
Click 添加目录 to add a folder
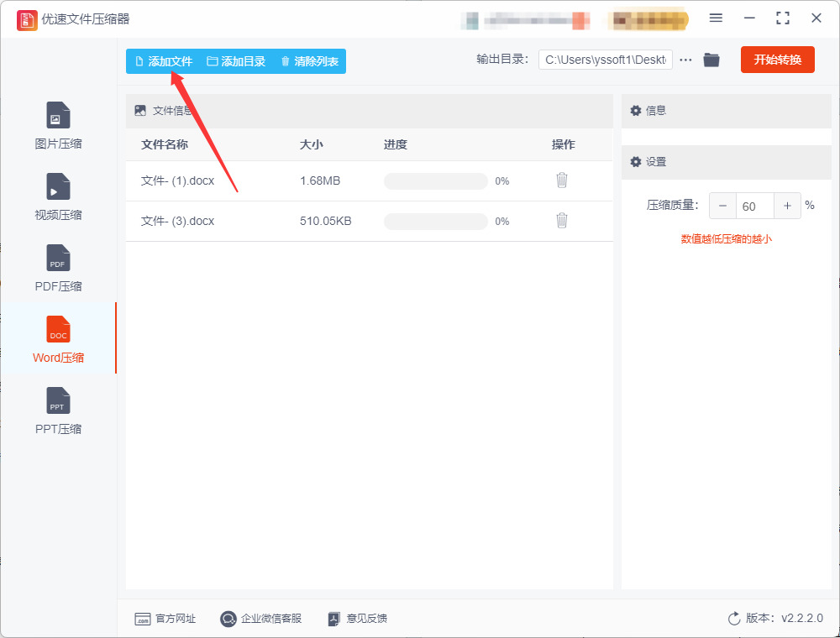click(x=236, y=61)
